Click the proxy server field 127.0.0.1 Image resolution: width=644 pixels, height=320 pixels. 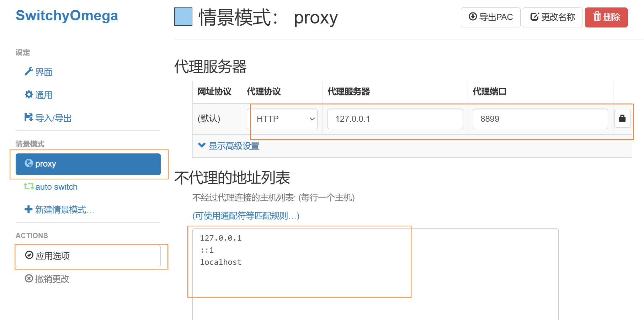(x=395, y=119)
